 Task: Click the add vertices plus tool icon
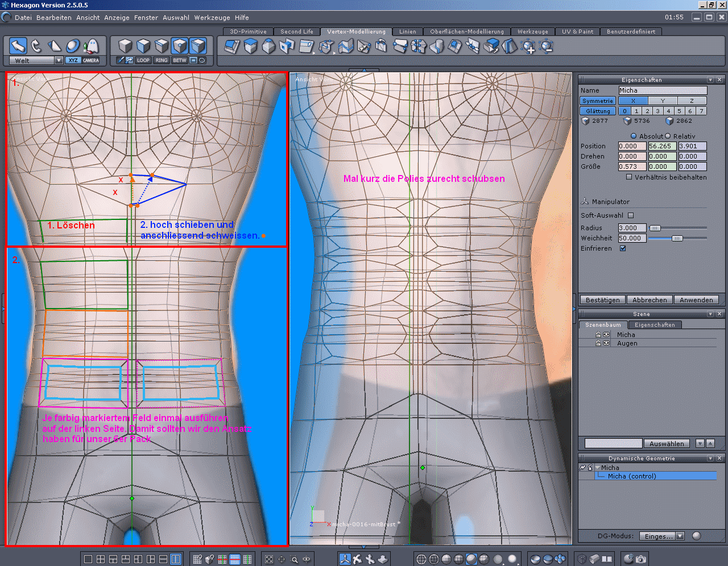[528, 46]
